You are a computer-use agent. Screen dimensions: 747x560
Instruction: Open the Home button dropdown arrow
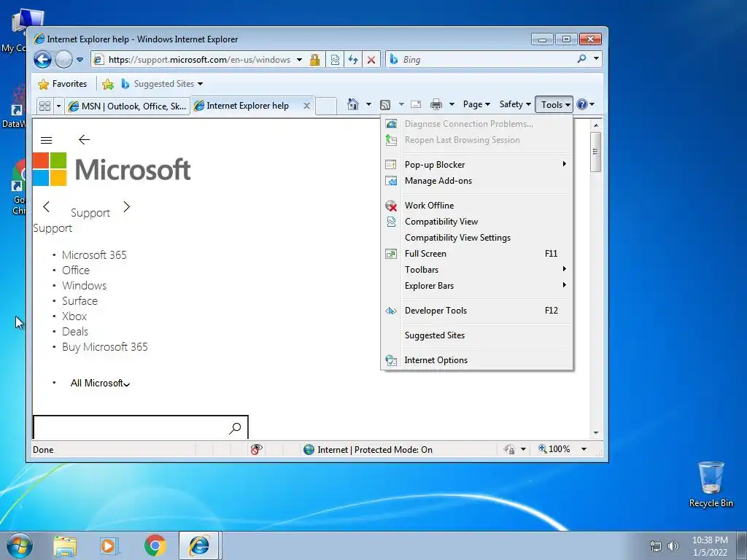[368, 104]
